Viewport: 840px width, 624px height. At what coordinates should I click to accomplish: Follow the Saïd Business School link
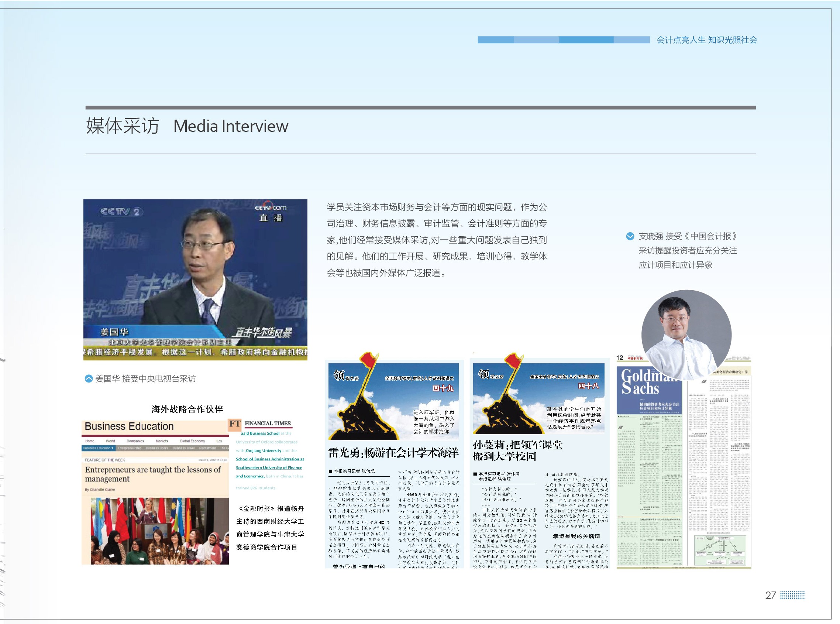(x=260, y=433)
